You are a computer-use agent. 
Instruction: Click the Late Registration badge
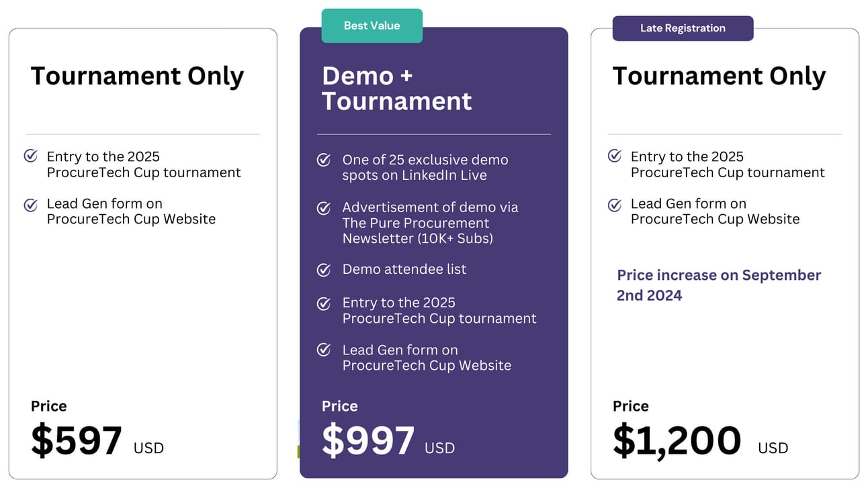click(x=683, y=28)
